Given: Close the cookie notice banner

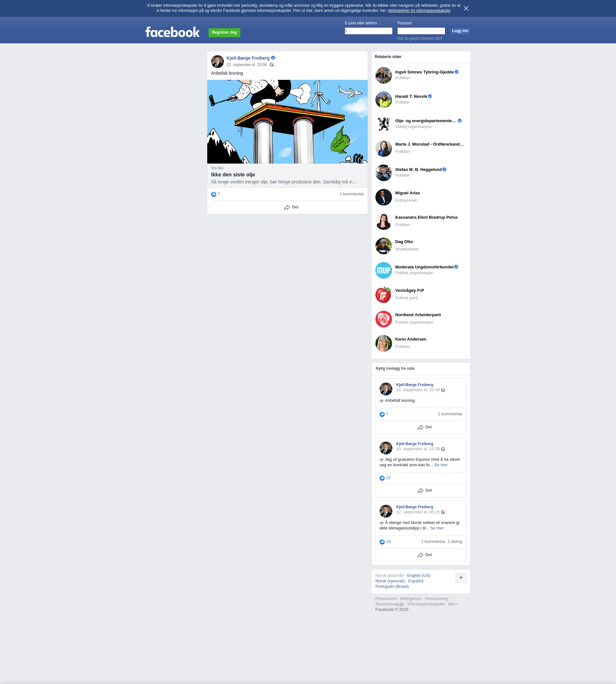Looking at the screenshot, I should [466, 8].
